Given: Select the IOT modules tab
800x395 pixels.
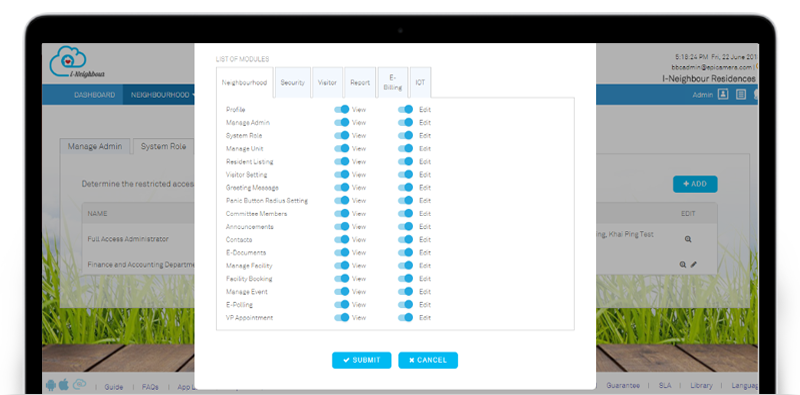Looking at the screenshot, I should click(420, 82).
